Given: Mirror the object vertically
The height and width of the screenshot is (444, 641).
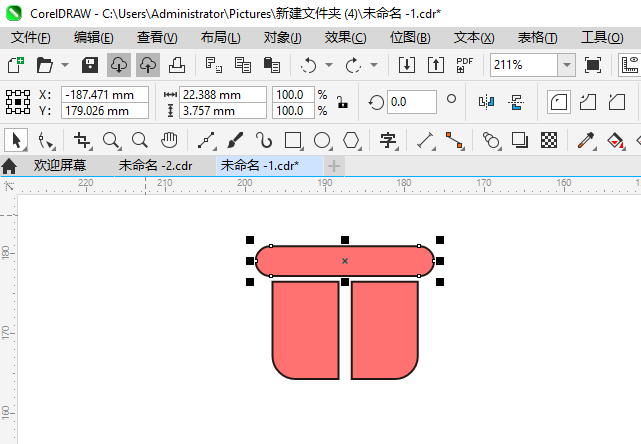Looking at the screenshot, I should coord(516,102).
